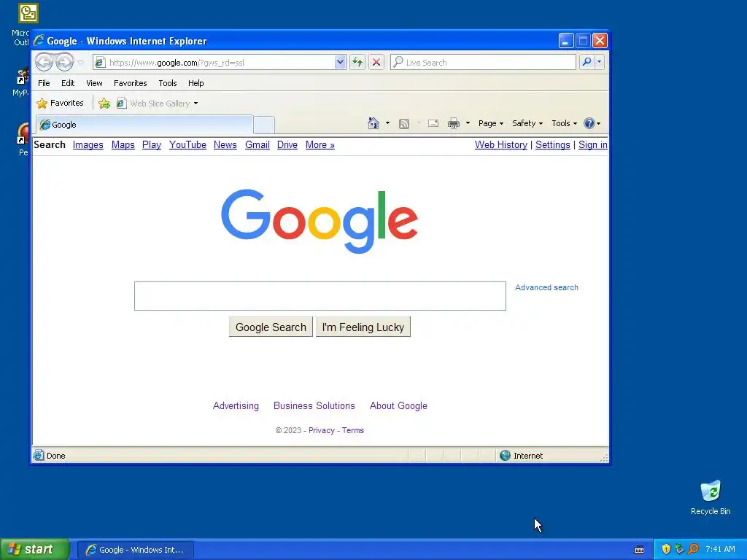Open the File menu
The width and height of the screenshot is (747, 560).
44,83
